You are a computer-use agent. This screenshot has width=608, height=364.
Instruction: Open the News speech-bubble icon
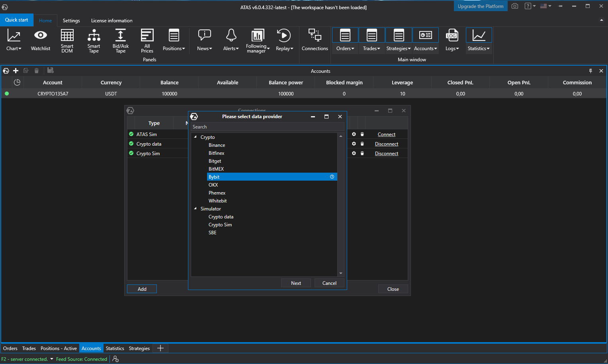205,35
